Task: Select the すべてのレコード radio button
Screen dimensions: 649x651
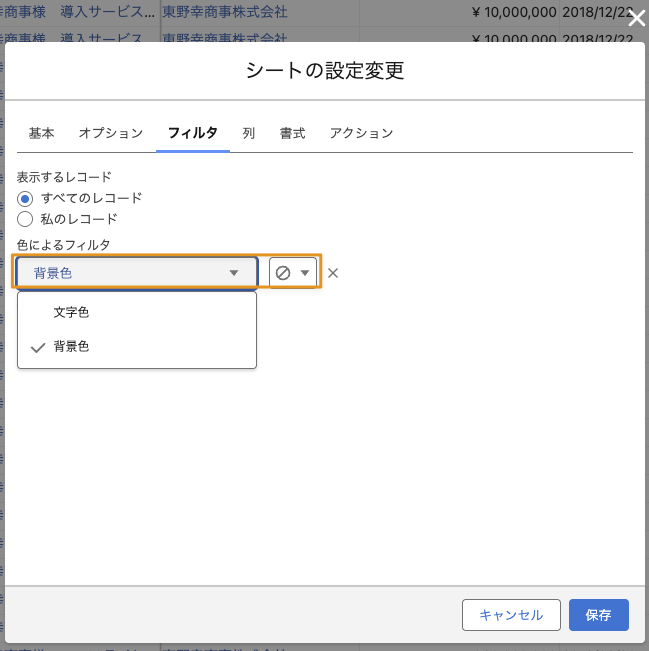Action: 26,198
